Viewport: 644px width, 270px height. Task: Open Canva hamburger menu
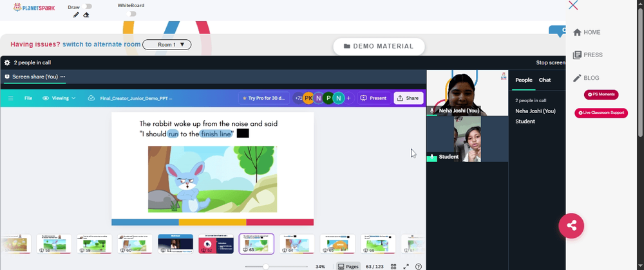11,98
